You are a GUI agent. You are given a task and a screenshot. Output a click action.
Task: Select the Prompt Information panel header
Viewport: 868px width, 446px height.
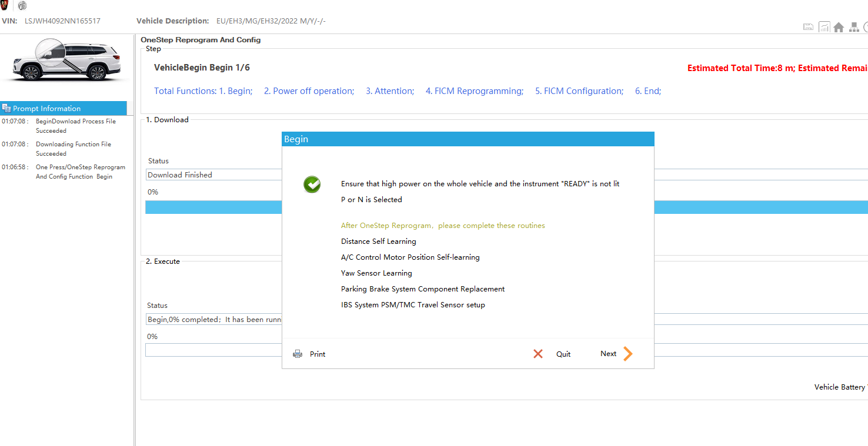(x=64, y=108)
